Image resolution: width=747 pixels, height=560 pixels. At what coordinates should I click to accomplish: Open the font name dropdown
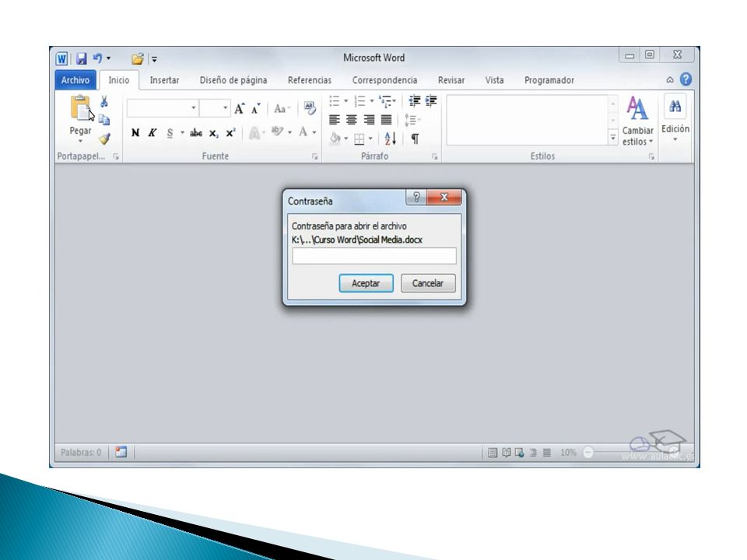tap(194, 108)
